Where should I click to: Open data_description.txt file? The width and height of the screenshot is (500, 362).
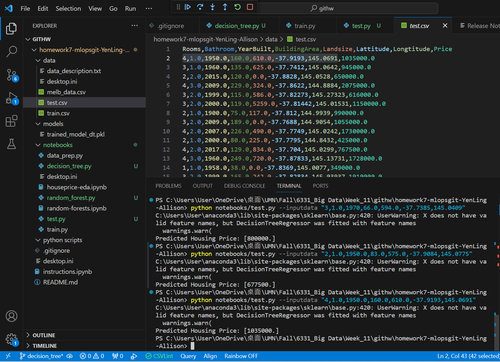(85, 71)
